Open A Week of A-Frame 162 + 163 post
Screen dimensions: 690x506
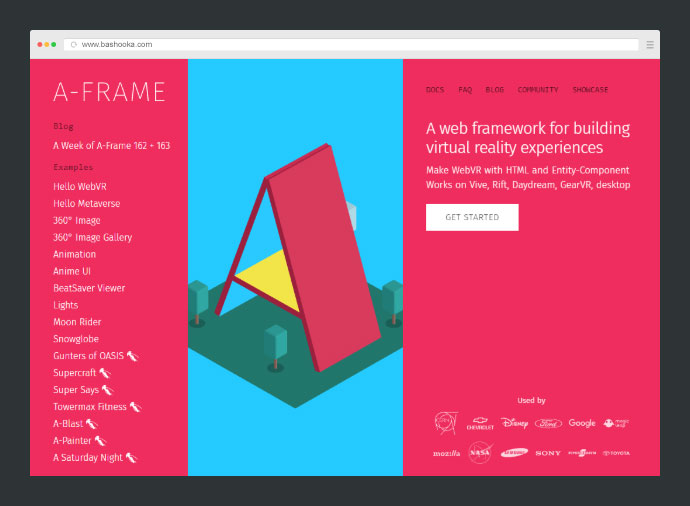click(111, 146)
